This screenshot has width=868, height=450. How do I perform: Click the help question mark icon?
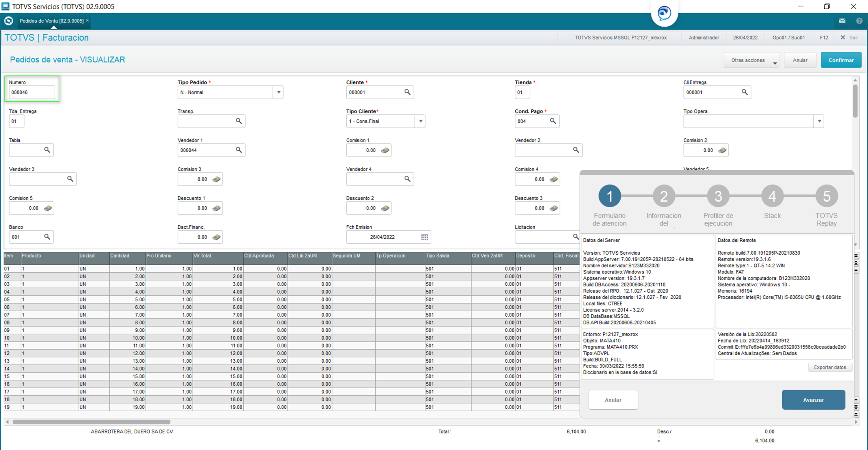[859, 21]
